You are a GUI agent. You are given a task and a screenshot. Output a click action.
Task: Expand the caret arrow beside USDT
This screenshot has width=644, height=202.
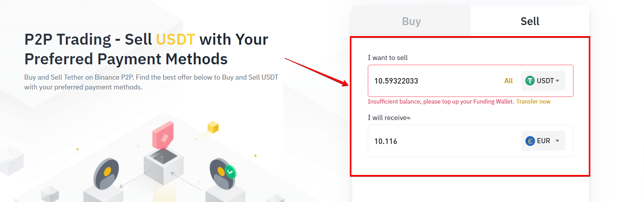click(557, 81)
